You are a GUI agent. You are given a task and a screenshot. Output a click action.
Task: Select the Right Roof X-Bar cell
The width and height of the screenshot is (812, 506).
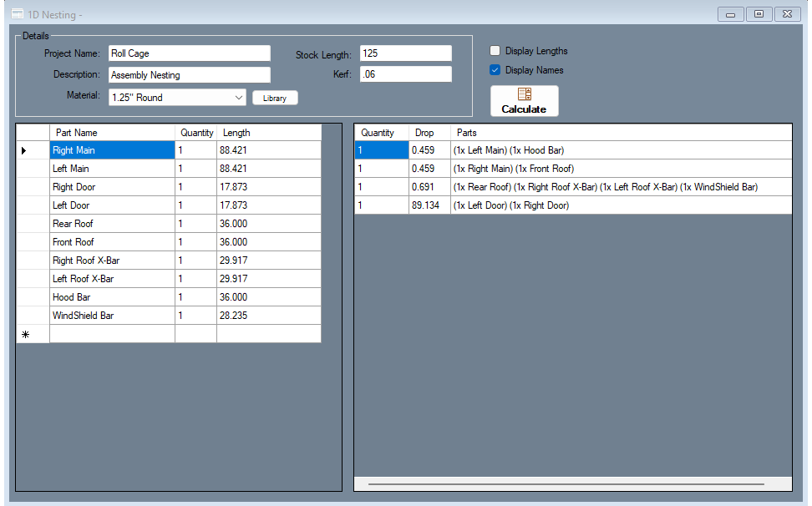tap(113, 261)
